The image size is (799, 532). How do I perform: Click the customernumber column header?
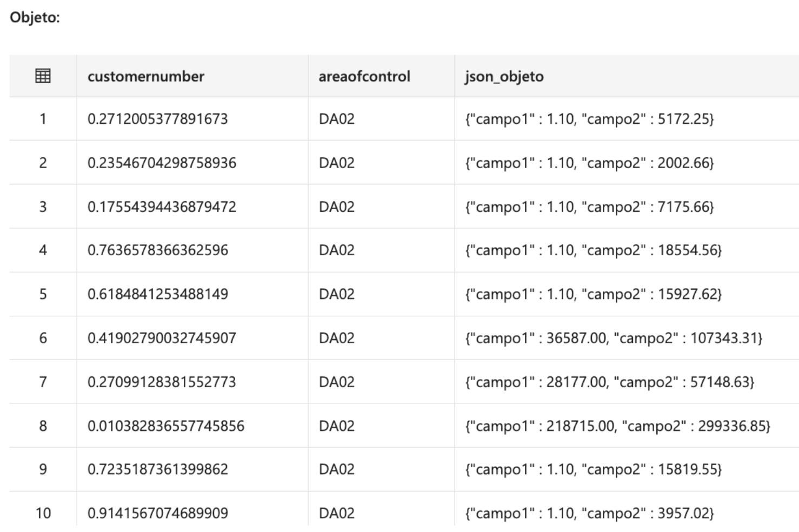pyautogui.click(x=145, y=76)
